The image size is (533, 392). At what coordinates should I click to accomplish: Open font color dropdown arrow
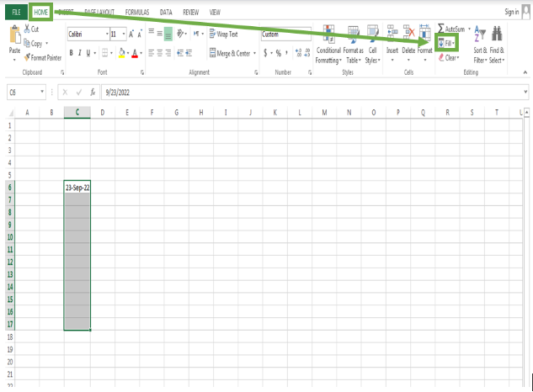click(x=141, y=53)
